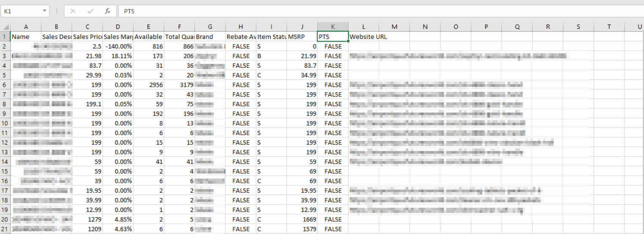Select column K header
644x234 pixels.
tap(333, 27)
